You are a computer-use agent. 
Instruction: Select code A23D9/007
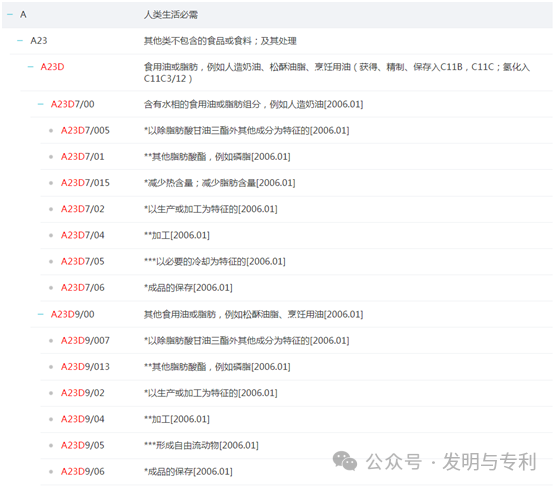[x=85, y=341]
